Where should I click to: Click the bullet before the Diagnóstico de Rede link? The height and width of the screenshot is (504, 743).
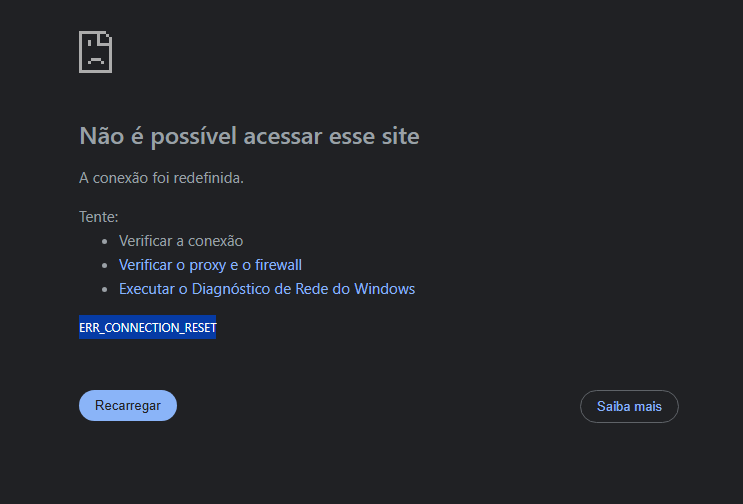click(x=105, y=289)
